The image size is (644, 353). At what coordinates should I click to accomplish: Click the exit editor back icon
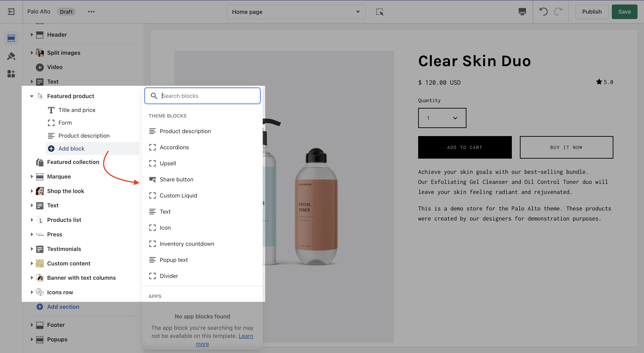click(11, 11)
